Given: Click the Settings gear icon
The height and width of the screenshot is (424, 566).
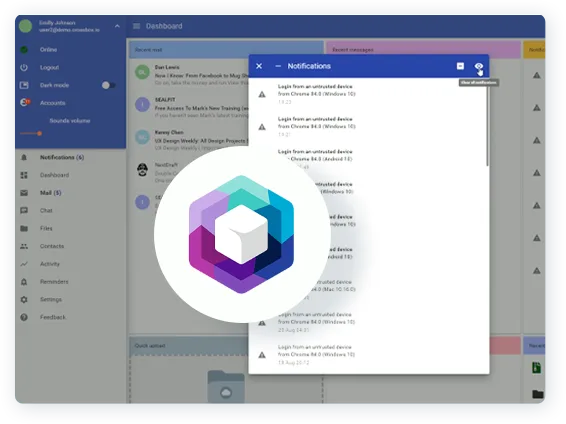Looking at the screenshot, I should pyautogui.click(x=24, y=299).
